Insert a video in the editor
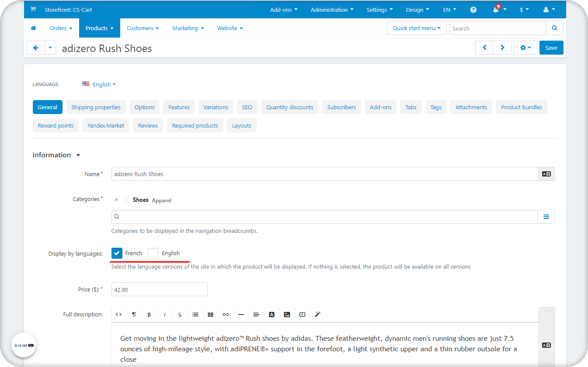Viewport: 588px width, 367px height. click(302, 315)
